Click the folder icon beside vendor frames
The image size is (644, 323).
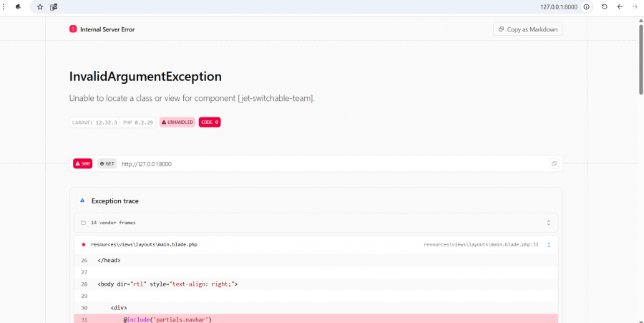point(83,223)
